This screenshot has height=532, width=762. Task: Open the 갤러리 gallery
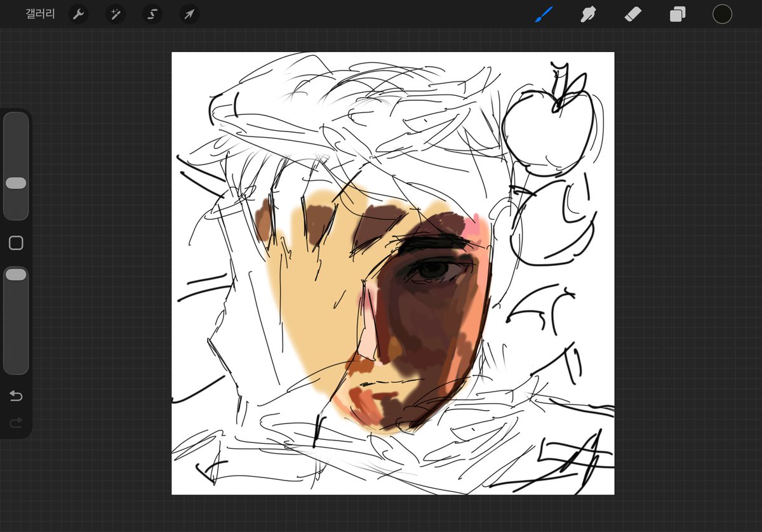(x=40, y=14)
